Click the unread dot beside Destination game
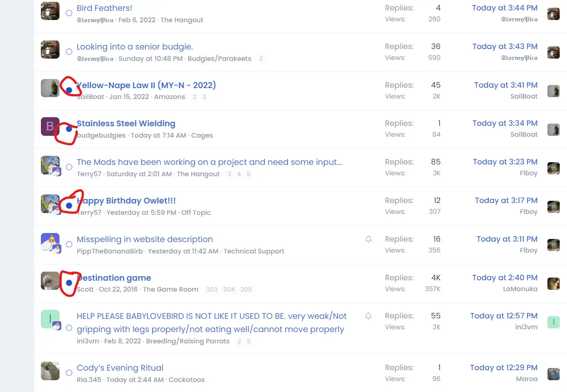This screenshot has width=567, height=392. click(69, 283)
